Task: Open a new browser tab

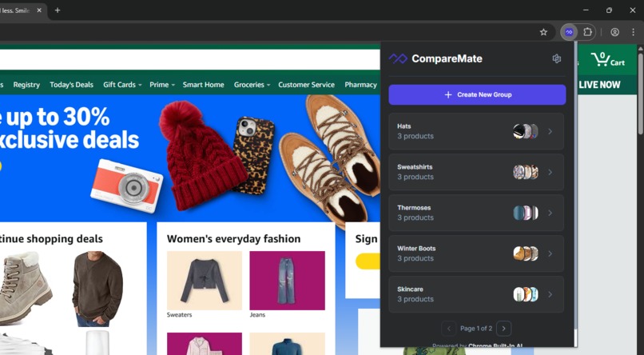Action: click(x=58, y=10)
